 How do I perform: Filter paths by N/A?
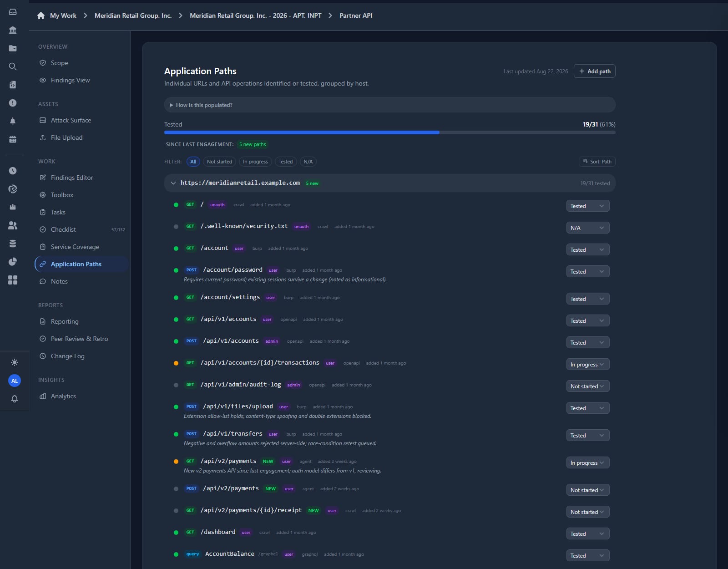coord(308,162)
